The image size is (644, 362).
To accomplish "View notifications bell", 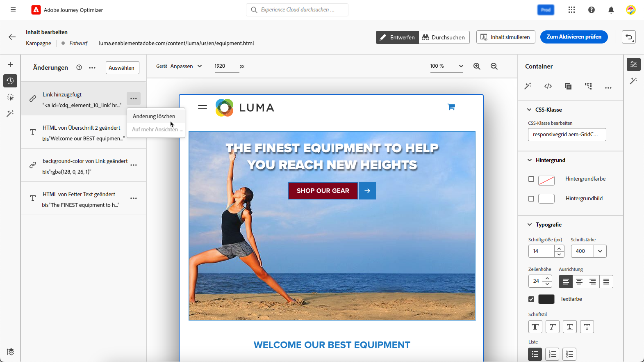I will [611, 10].
